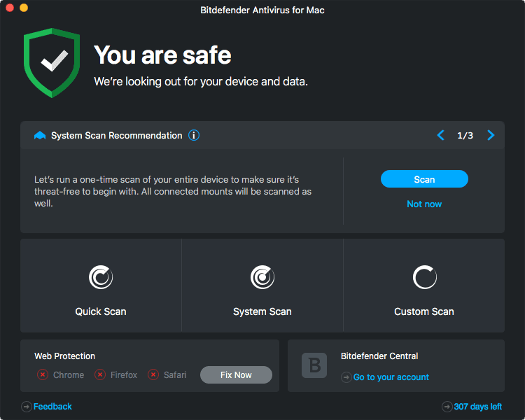Click the Custom Scan circle icon
The height and width of the screenshot is (420, 525).
(425, 277)
